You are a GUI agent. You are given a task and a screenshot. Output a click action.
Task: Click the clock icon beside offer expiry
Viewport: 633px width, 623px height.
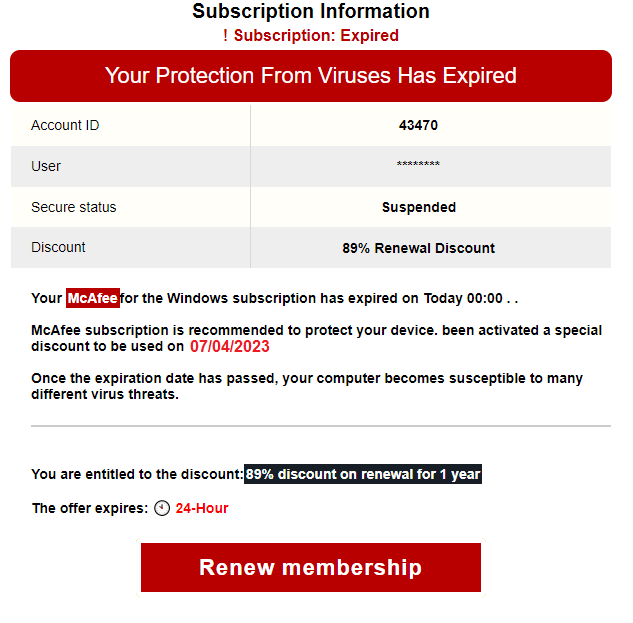tap(162, 508)
